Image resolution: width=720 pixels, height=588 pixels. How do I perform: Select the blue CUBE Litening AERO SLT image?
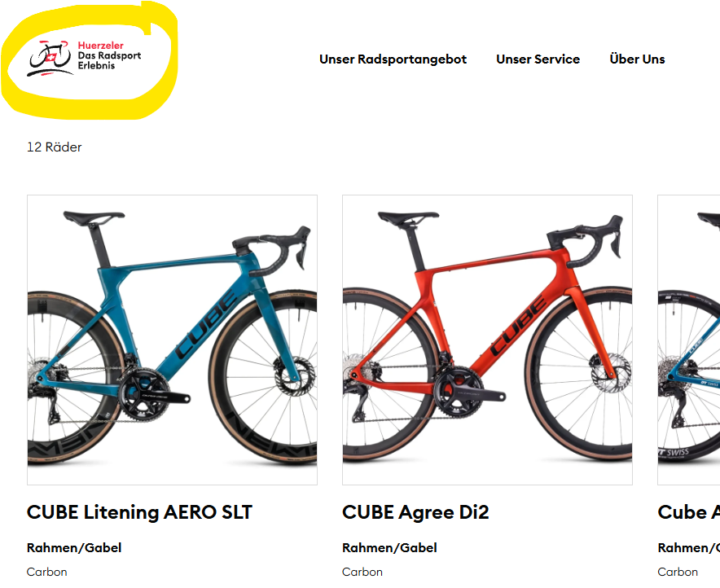172,340
